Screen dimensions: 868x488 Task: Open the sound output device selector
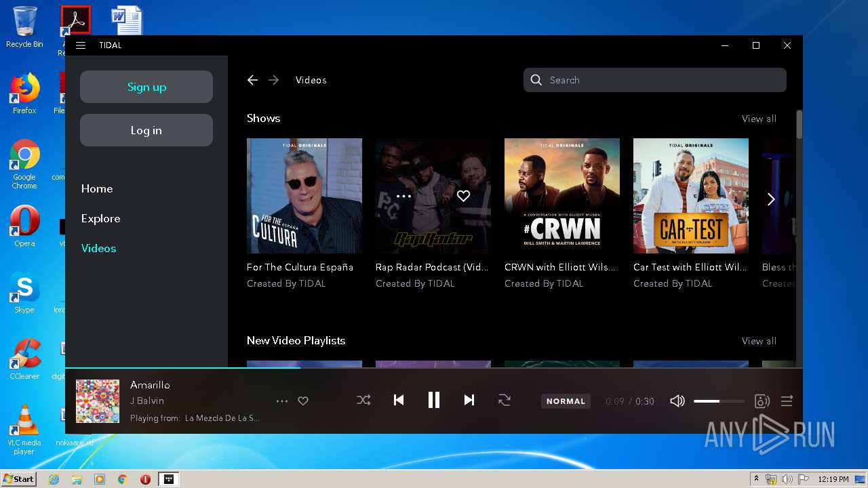coord(762,401)
